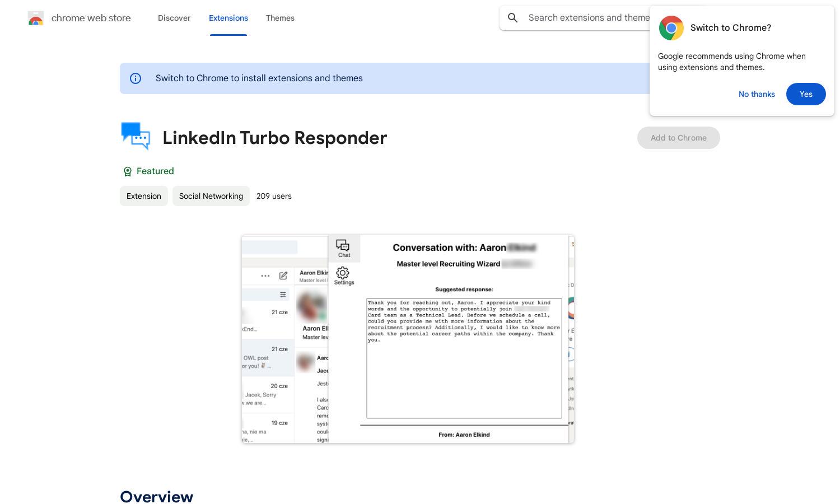
Task: Click the suggested response text box in screenshot
Action: pyautogui.click(x=464, y=358)
